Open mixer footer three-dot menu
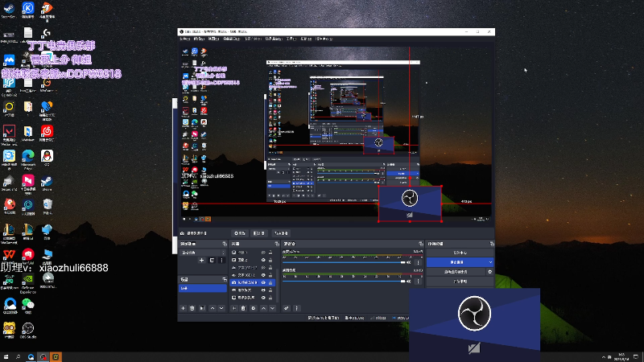The width and height of the screenshot is (644, 362). point(296,308)
